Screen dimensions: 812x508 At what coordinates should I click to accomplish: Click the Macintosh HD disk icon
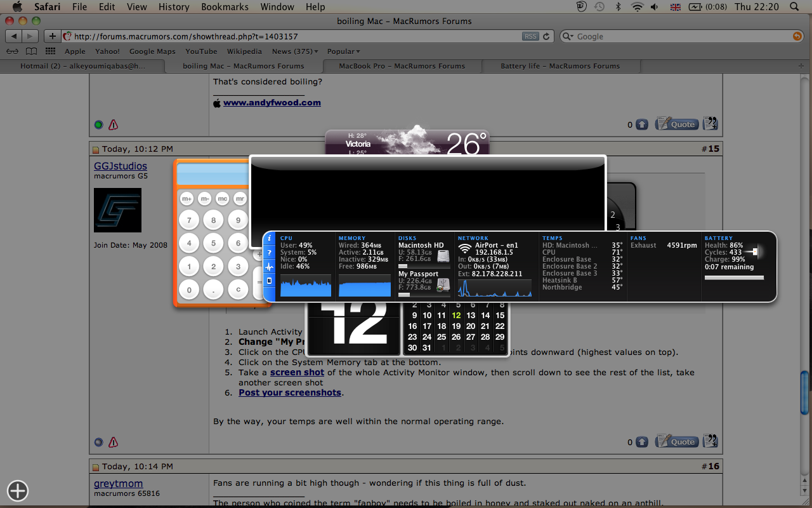tap(443, 256)
